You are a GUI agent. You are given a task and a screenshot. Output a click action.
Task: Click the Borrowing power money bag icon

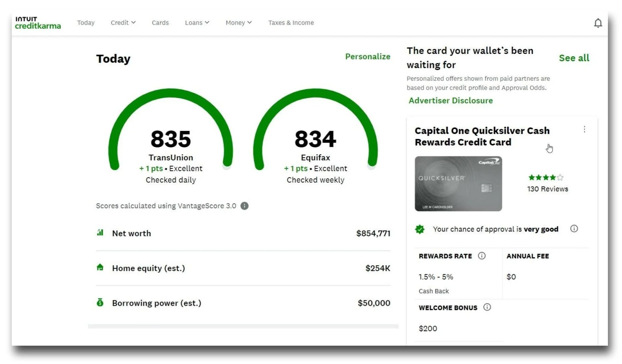point(100,302)
